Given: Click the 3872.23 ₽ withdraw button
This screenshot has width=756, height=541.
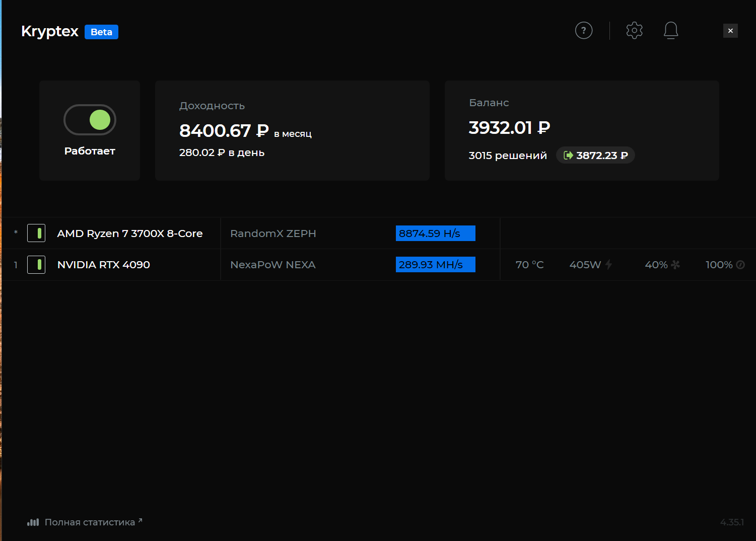Looking at the screenshot, I should pyautogui.click(x=595, y=156).
